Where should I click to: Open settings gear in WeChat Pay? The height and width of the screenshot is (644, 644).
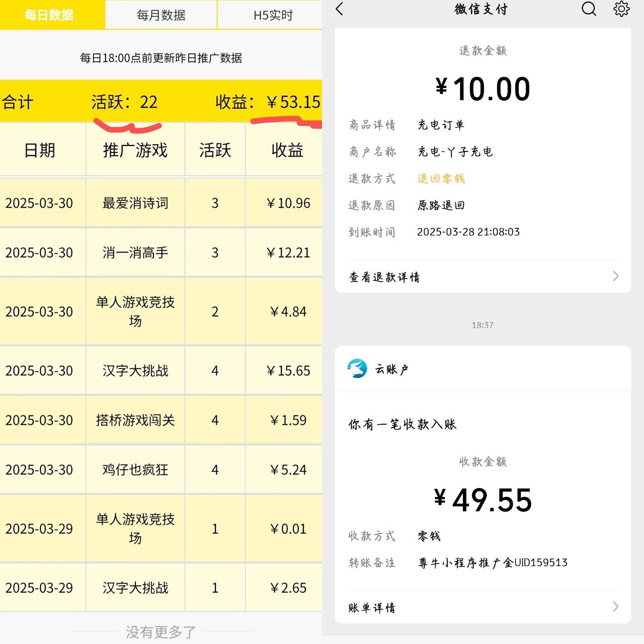coord(621,9)
